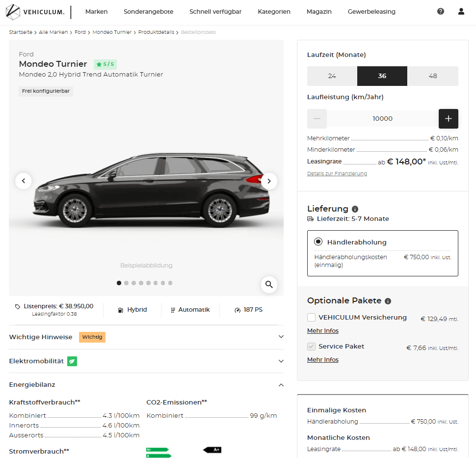
Task: Click the delivery truck icon by Lieferzeit
Action: click(x=310, y=219)
